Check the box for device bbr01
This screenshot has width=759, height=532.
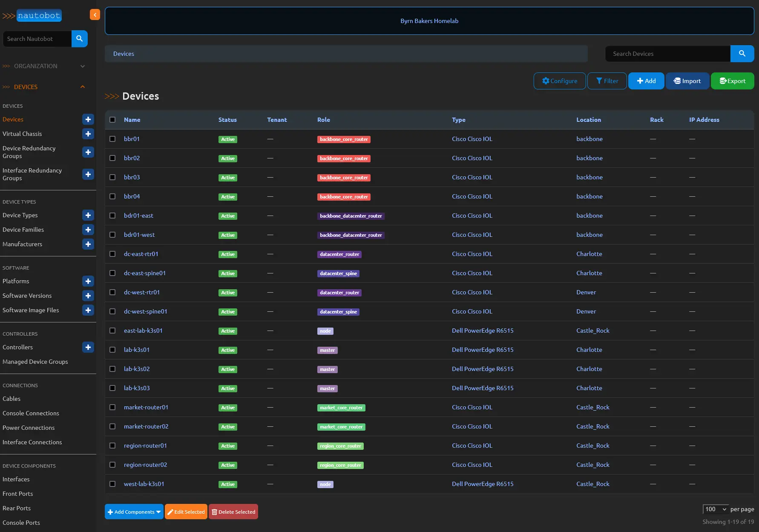click(112, 139)
